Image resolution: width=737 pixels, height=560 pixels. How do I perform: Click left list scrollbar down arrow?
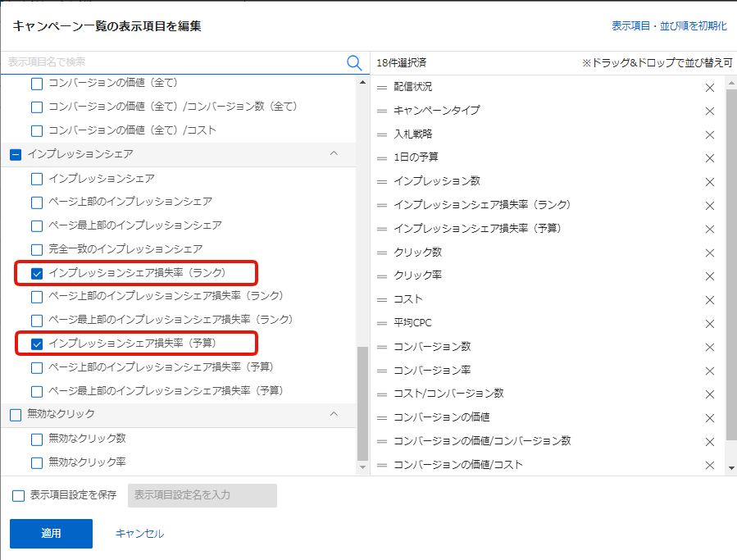[362, 467]
